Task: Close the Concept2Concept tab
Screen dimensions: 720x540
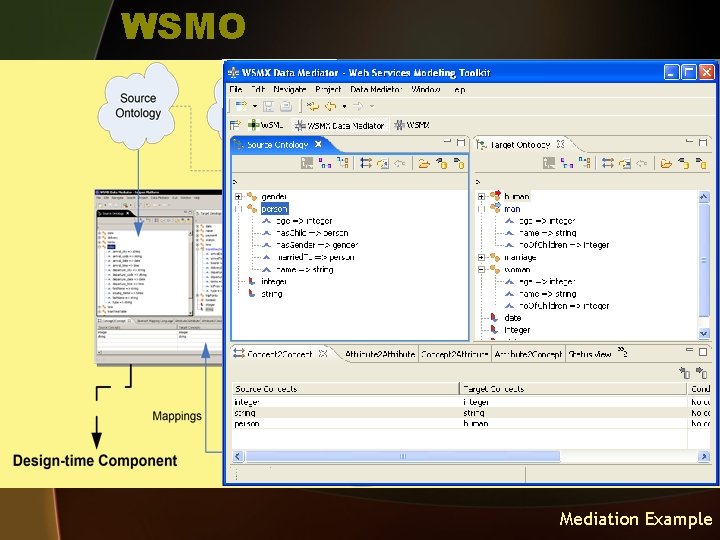Action: [x=323, y=354]
